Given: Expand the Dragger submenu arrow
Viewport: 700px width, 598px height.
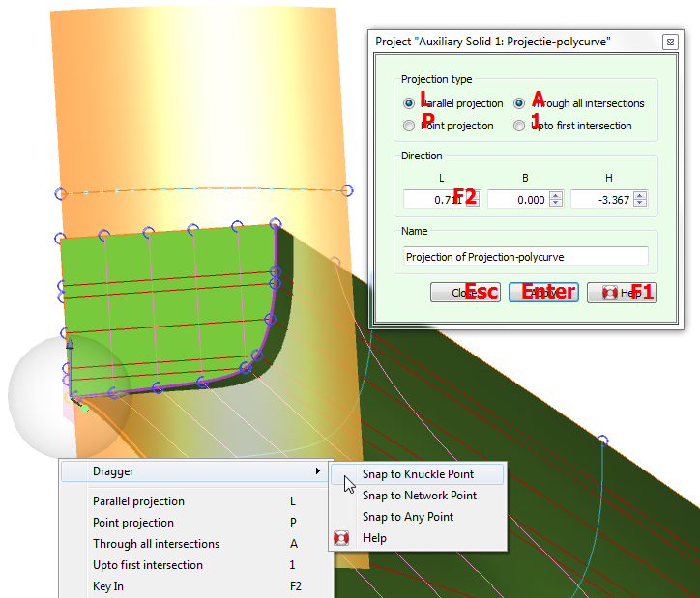Looking at the screenshot, I should (x=317, y=471).
